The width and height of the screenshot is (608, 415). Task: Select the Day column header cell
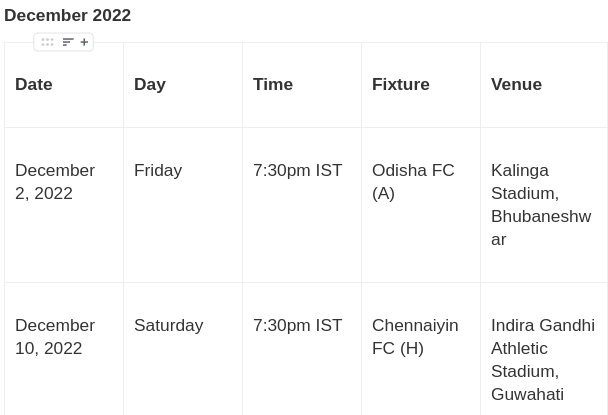tap(150, 84)
